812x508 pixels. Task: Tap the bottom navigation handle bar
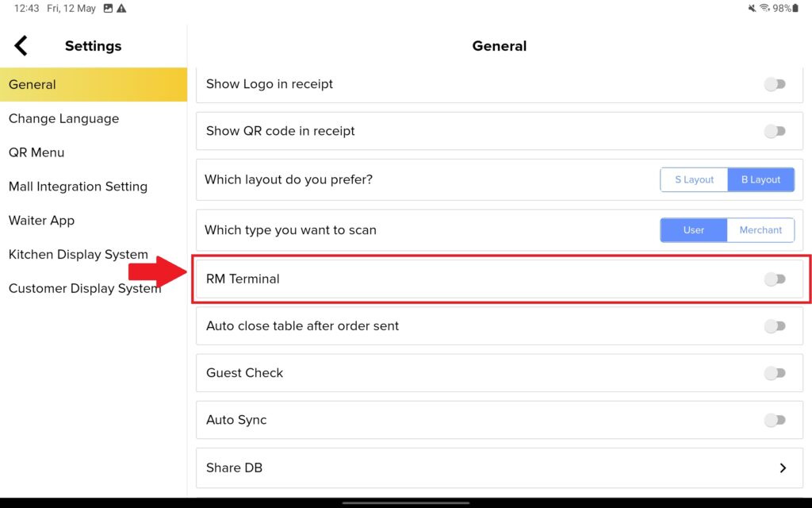tap(406, 502)
